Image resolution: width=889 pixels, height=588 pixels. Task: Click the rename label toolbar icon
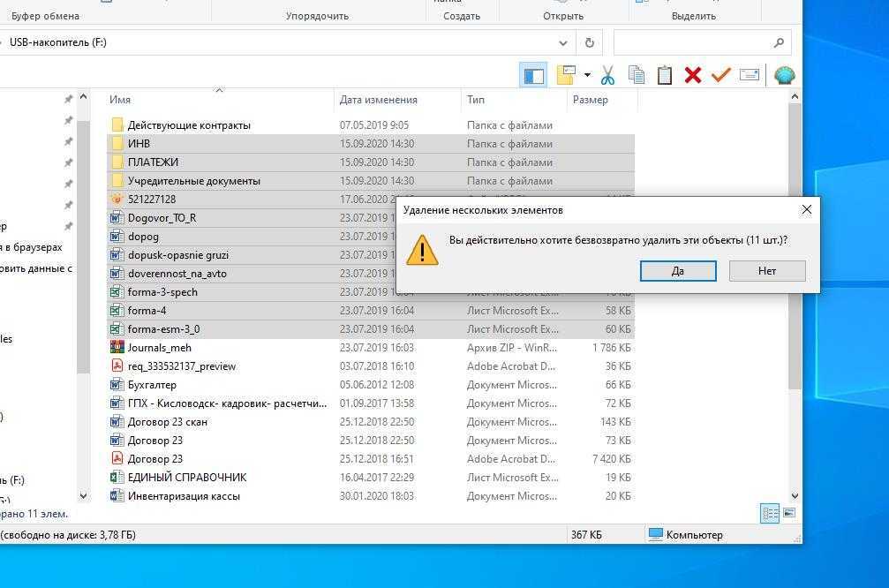pyautogui.click(x=750, y=75)
